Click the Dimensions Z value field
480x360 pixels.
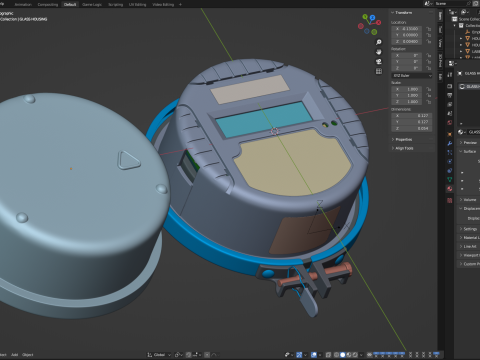412,128
